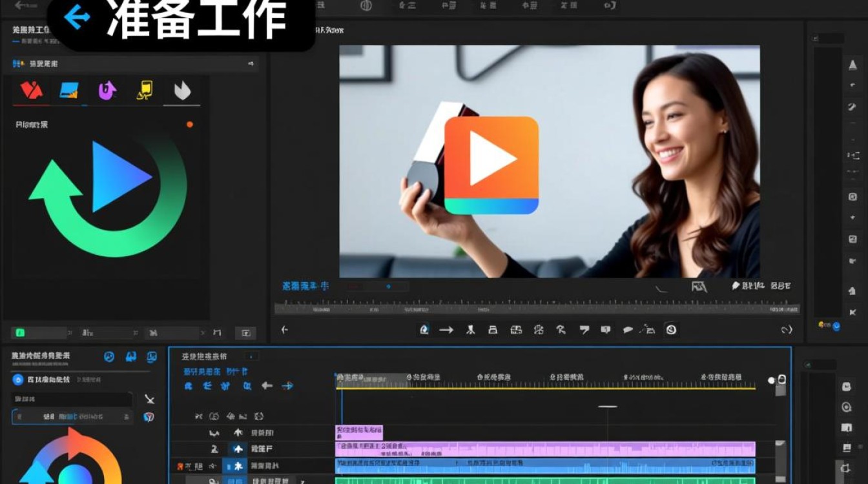868x484 pixels.
Task: Click the left arrow below preview ruler
Action: (284, 330)
